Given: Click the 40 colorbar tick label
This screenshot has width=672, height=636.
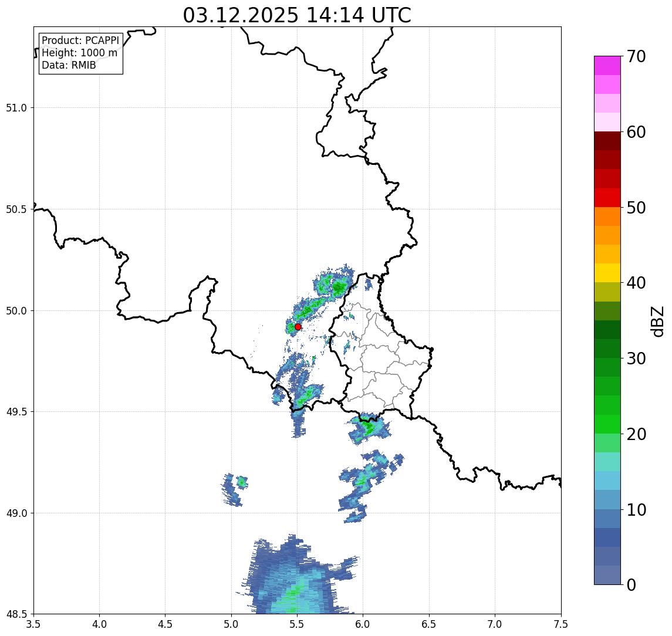Looking at the screenshot, I should [636, 283].
